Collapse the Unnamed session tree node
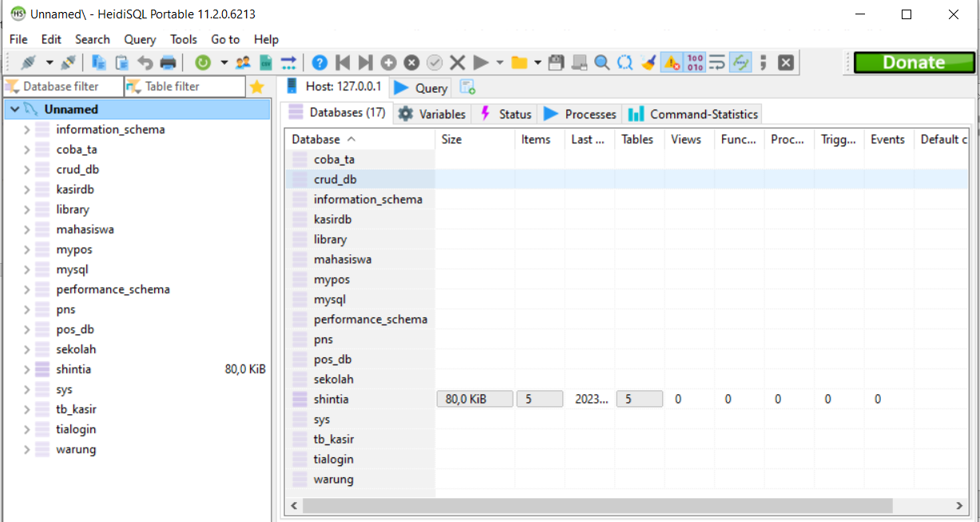 (14, 110)
